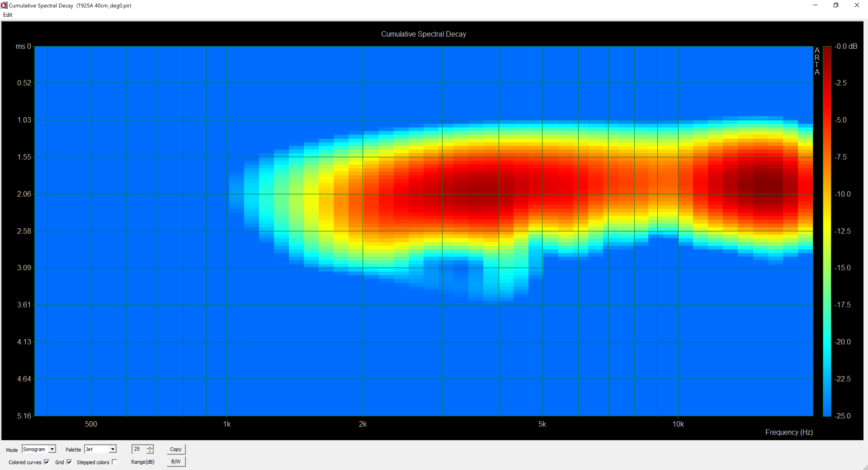Click the 'ms 0' time axis label
Screen dimensions: 868x470
(23, 47)
